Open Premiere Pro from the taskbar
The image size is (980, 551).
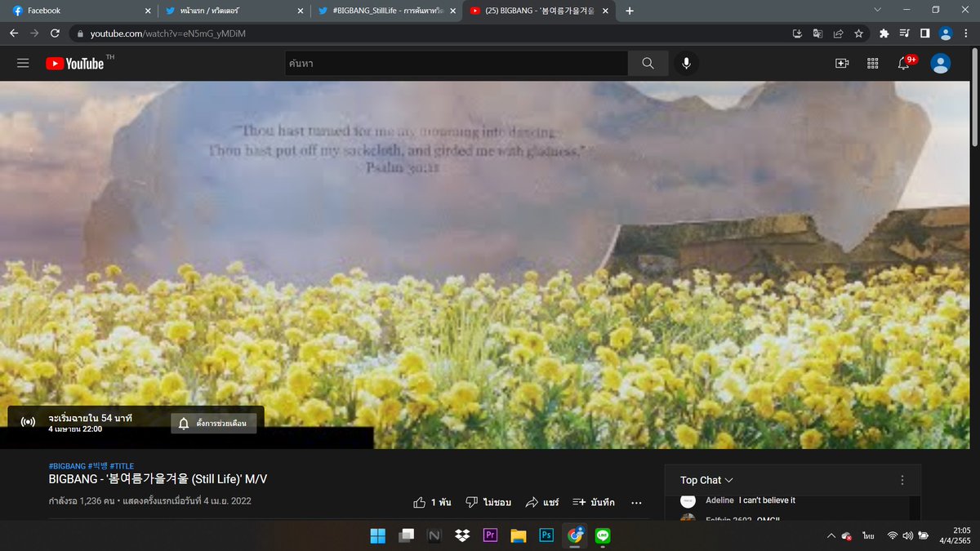(491, 535)
